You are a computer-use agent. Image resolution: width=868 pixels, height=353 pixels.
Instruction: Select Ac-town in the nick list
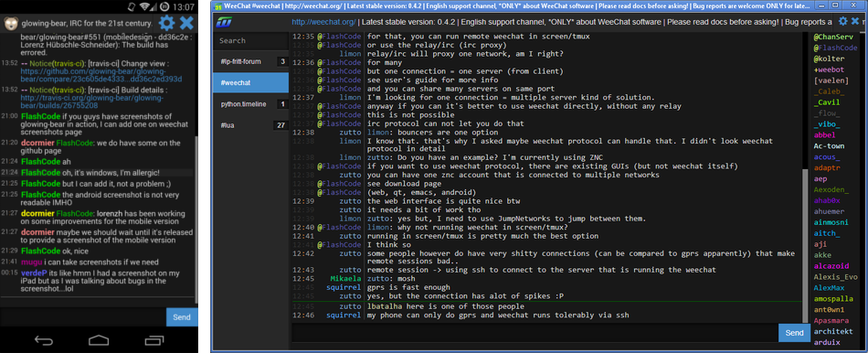pos(829,146)
